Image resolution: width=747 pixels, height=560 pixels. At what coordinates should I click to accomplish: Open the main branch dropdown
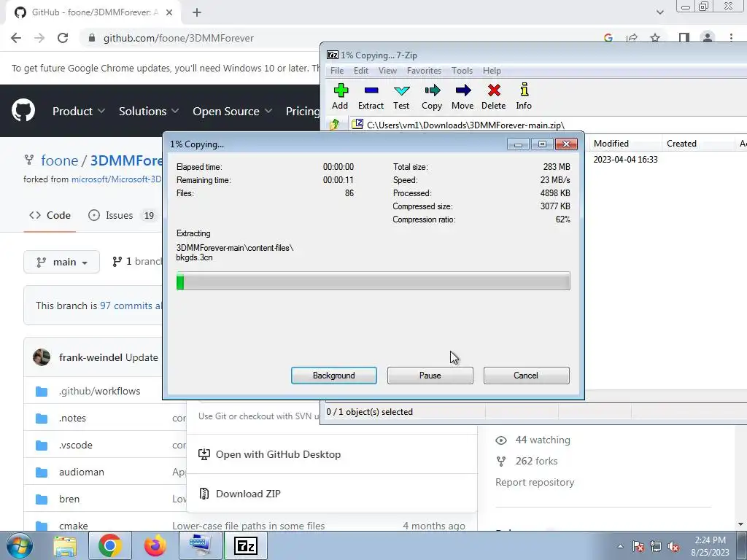point(61,262)
